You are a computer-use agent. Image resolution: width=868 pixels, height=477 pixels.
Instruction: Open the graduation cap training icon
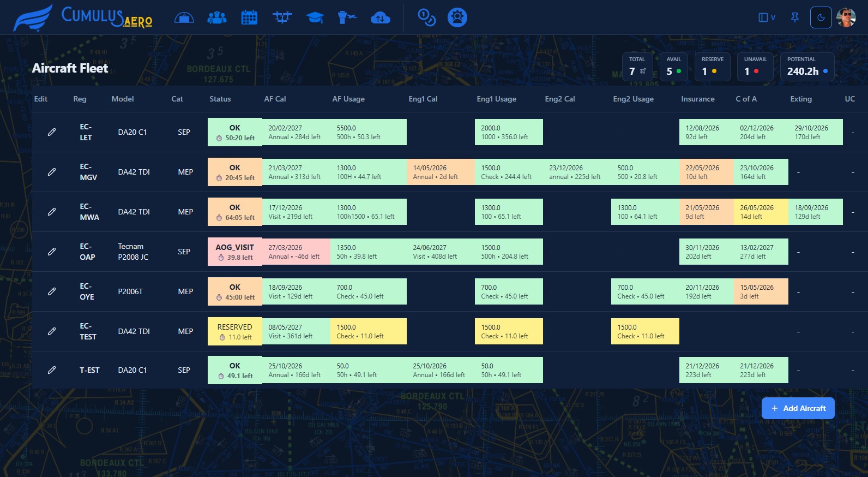pyautogui.click(x=315, y=17)
